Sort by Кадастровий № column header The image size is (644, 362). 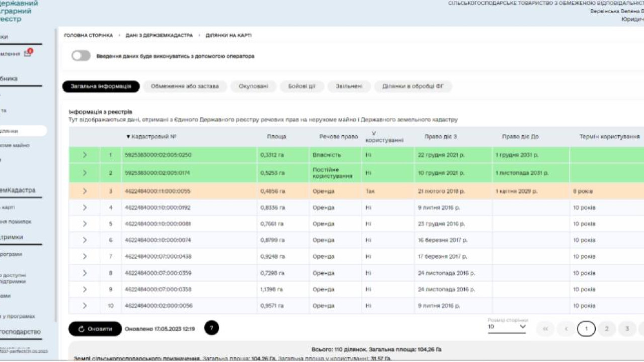[x=151, y=137]
